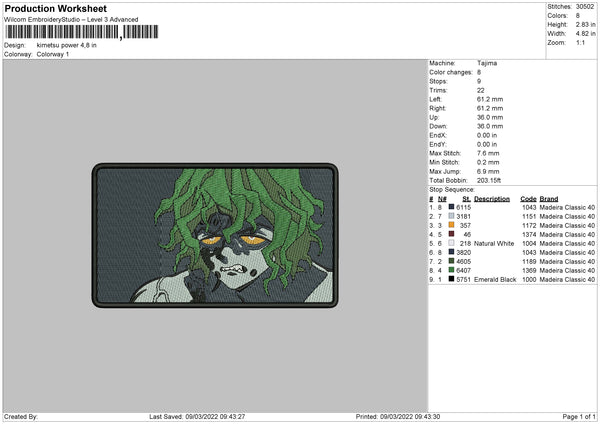Click the orange swatch beside 357
The height and width of the screenshot is (424, 600).
(451, 225)
